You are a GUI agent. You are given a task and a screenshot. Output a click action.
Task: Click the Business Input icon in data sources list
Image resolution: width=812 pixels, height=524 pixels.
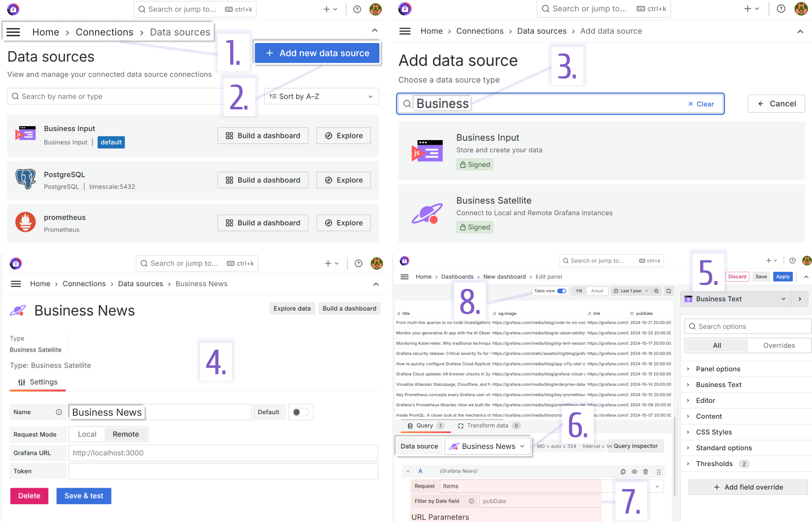(25, 134)
